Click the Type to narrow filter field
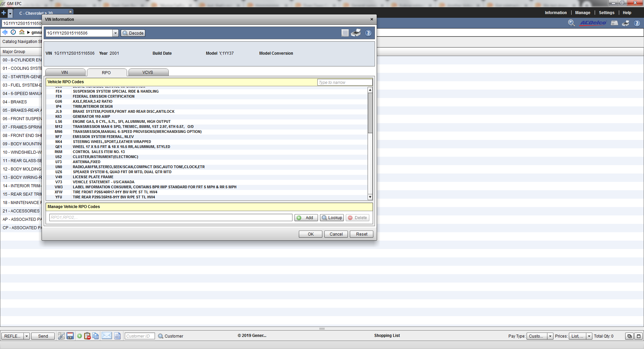The height and width of the screenshot is (349, 644). click(x=345, y=82)
